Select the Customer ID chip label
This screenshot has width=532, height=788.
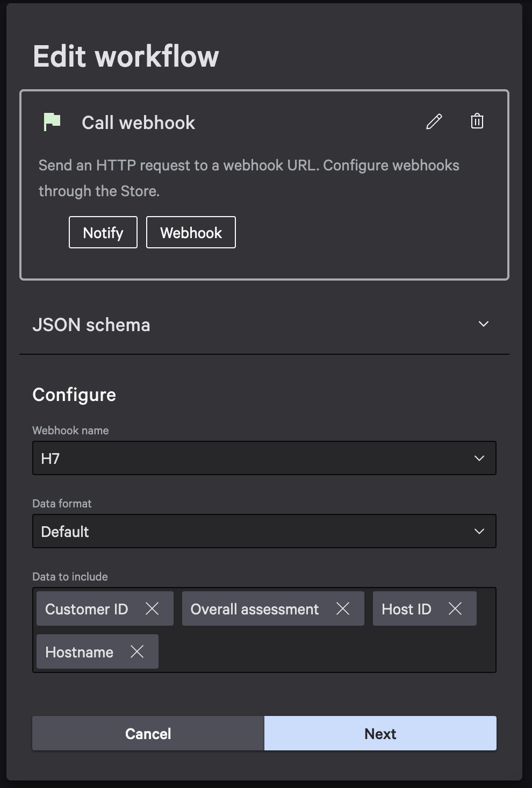pos(87,609)
